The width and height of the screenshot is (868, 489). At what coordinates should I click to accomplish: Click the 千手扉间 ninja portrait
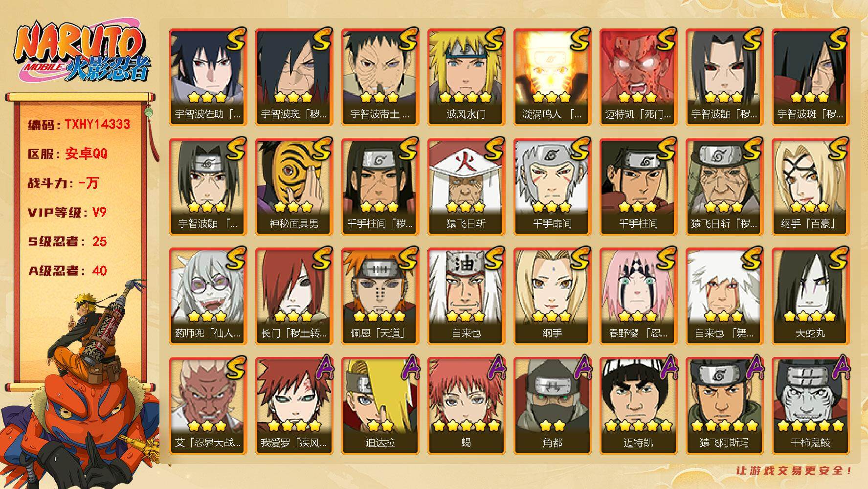tap(552, 187)
